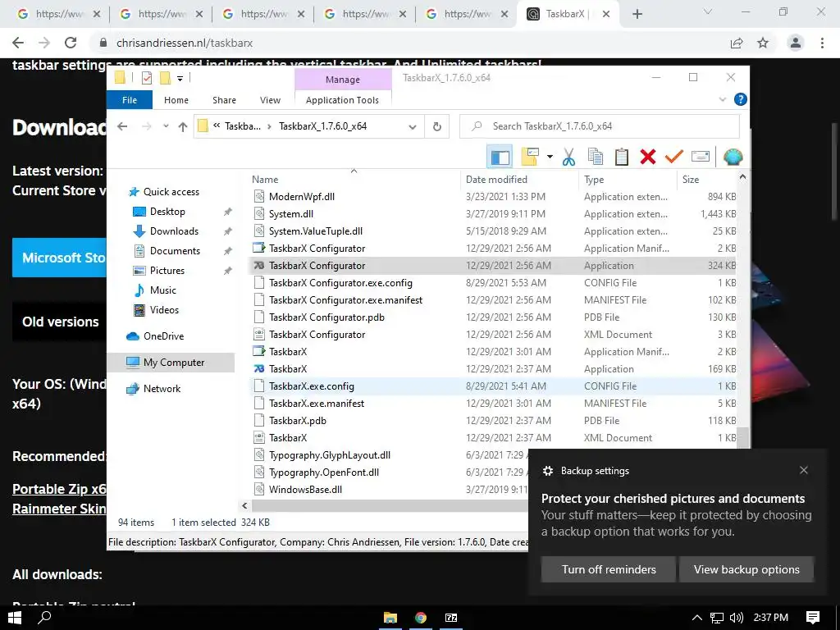The image size is (840, 630).
Task: Click the New folder quick access icon in the title bar
Action: click(x=165, y=78)
